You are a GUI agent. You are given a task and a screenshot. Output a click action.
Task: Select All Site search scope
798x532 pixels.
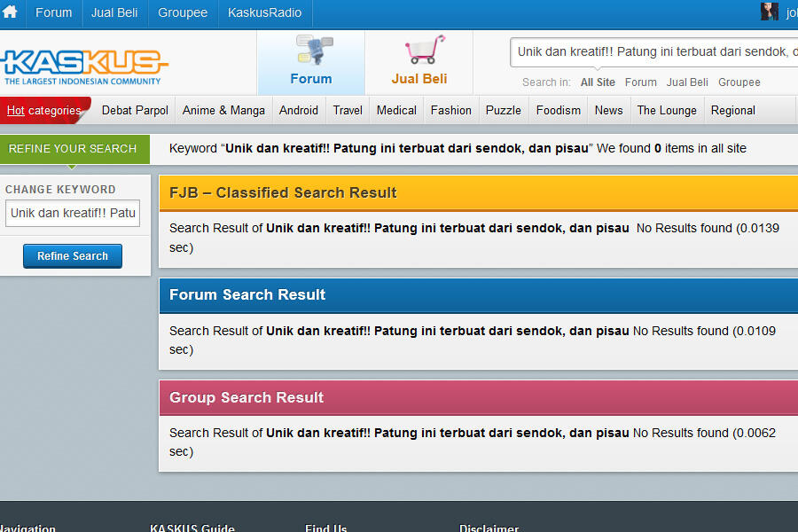tap(598, 82)
